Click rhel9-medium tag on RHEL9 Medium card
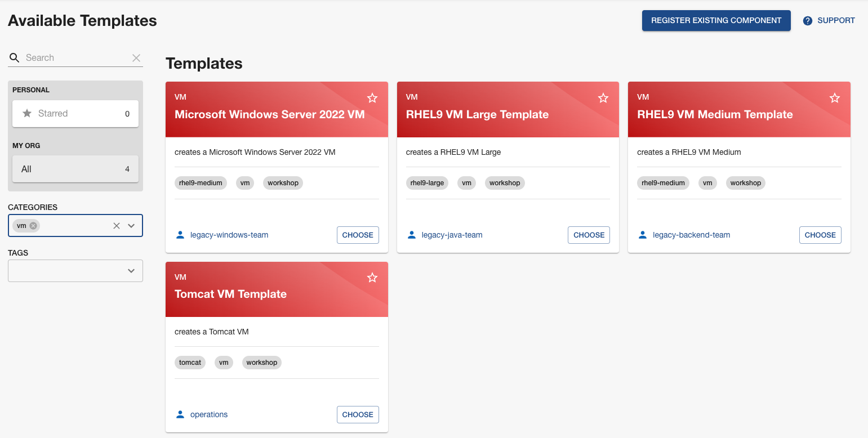This screenshot has height=438, width=868. coord(663,183)
